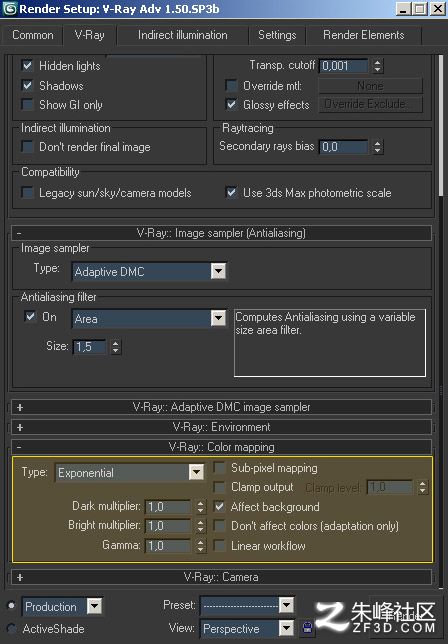Click the Dark multiplier field
448x644 pixels.
coord(168,507)
